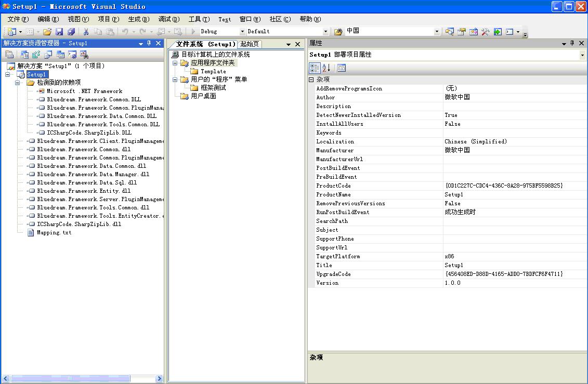Image resolution: width=588 pixels, height=384 pixels.
Task: Select the 用户桌面 folder
Action: pyautogui.click(x=203, y=96)
